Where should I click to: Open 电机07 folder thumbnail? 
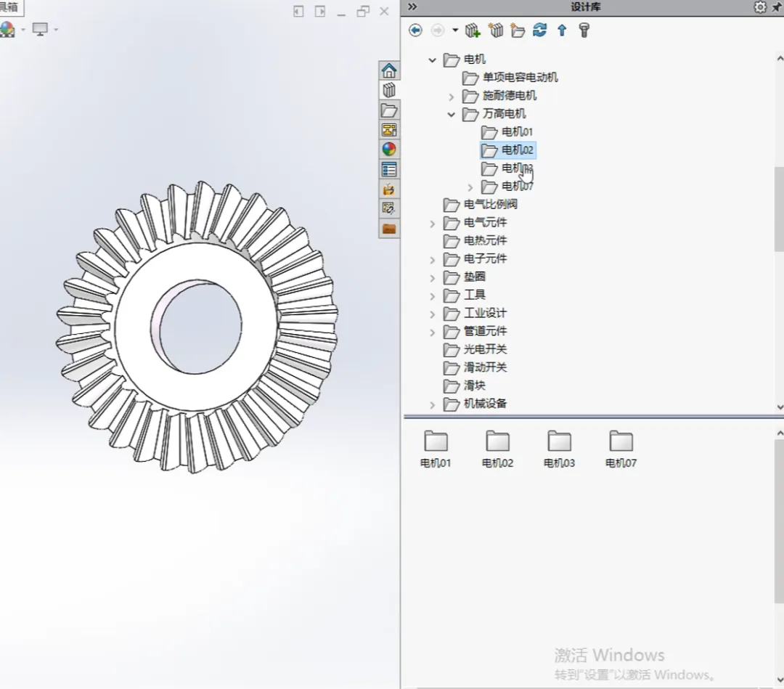(621, 449)
